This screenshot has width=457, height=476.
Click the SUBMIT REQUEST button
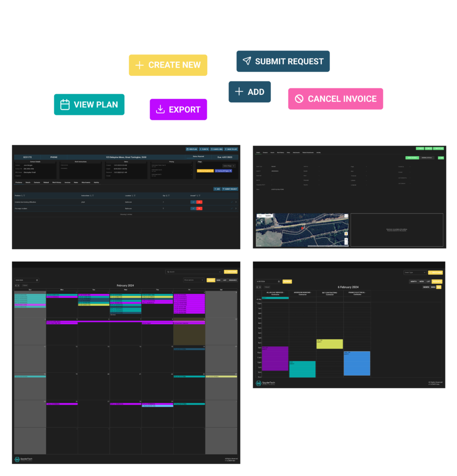point(283,61)
